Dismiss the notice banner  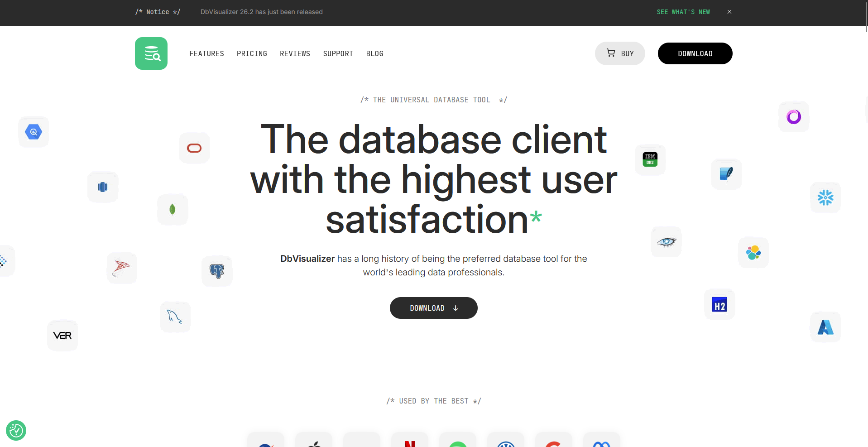click(x=729, y=12)
